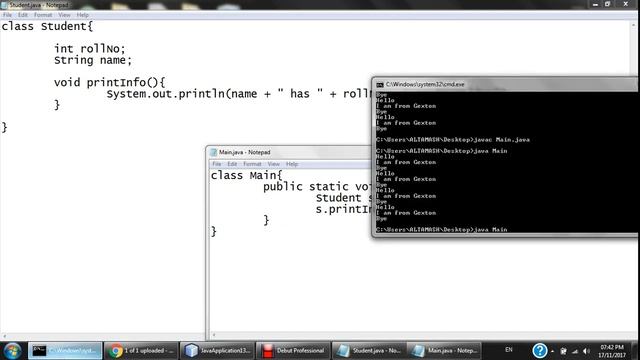Viewport: 640px width, 360px height.
Task: Click 'javac Main.java' command line in cmd
Action: (453, 140)
